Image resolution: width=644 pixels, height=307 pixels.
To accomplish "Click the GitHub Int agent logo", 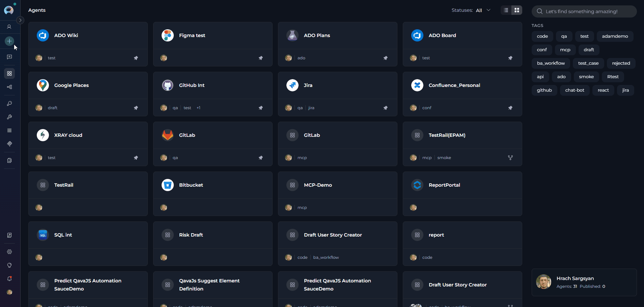I will coord(167,85).
